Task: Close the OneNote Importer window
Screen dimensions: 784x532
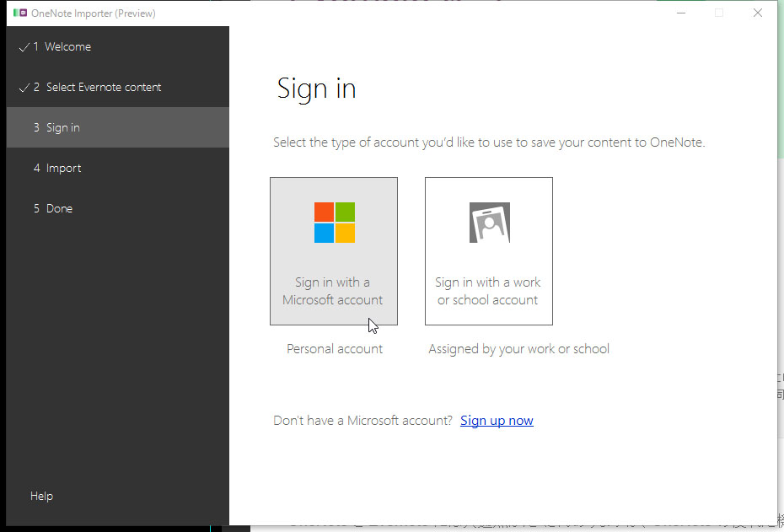Action: tap(758, 13)
